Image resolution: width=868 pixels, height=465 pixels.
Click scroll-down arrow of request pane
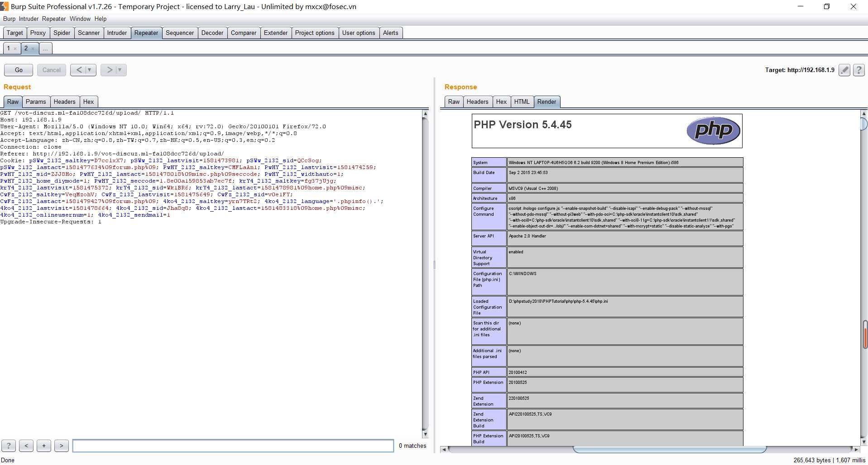click(425, 434)
